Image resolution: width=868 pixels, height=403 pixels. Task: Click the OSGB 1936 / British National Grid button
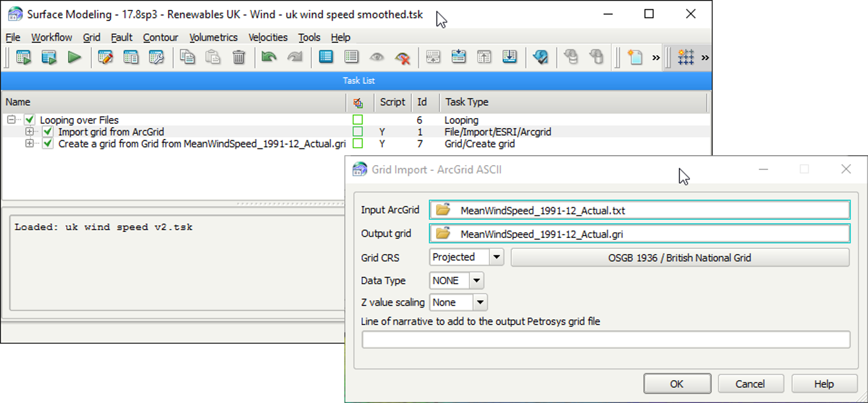680,258
